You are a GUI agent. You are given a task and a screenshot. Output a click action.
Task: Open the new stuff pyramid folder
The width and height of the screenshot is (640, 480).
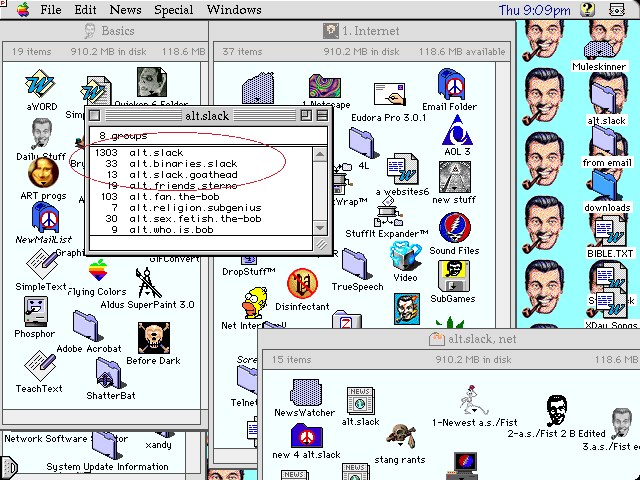click(x=455, y=177)
